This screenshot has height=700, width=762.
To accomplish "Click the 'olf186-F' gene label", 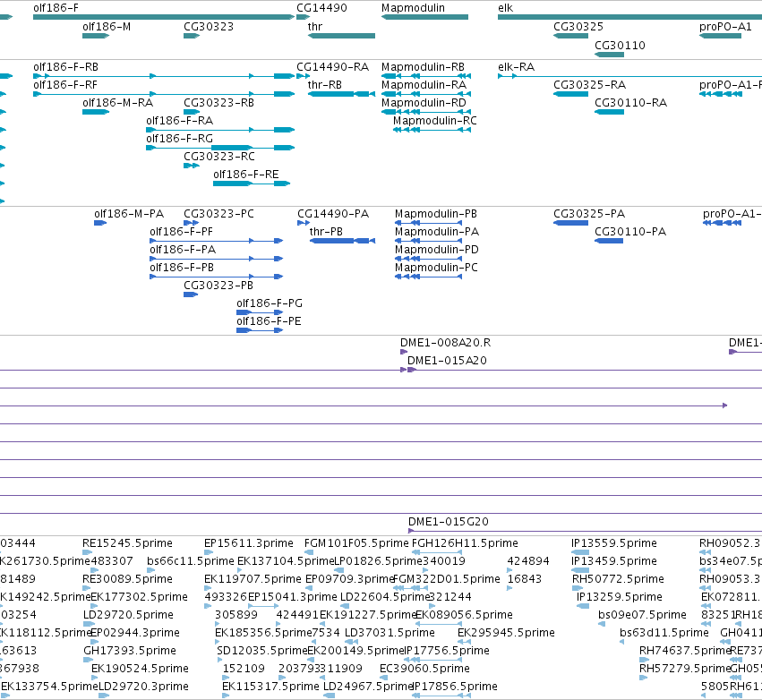I will pyautogui.click(x=56, y=8).
